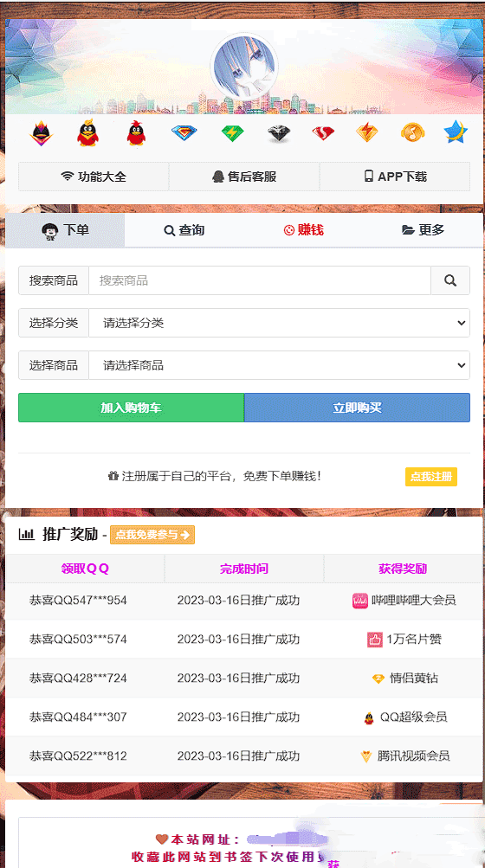Viewport: 485px width, 868px height.
Task: Click the row 恭喜QQ503***574
Action: pos(244,640)
